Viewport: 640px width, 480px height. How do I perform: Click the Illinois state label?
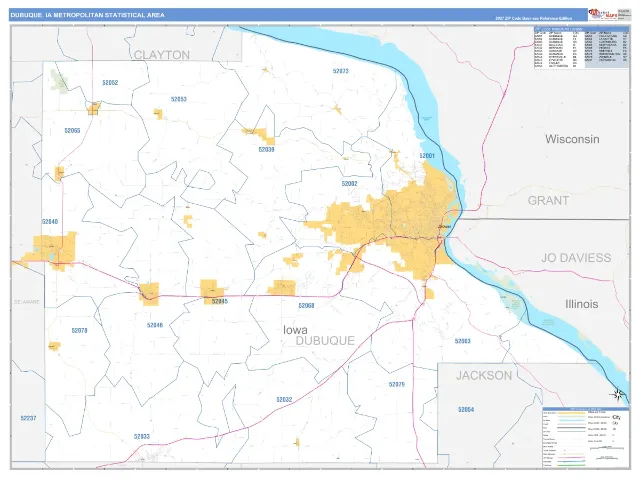582,304
